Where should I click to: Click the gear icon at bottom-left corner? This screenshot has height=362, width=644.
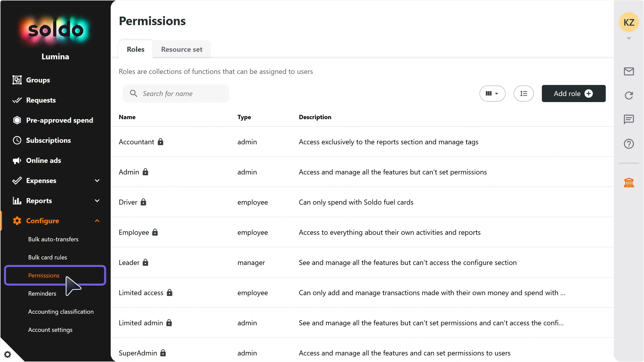coord(8,354)
